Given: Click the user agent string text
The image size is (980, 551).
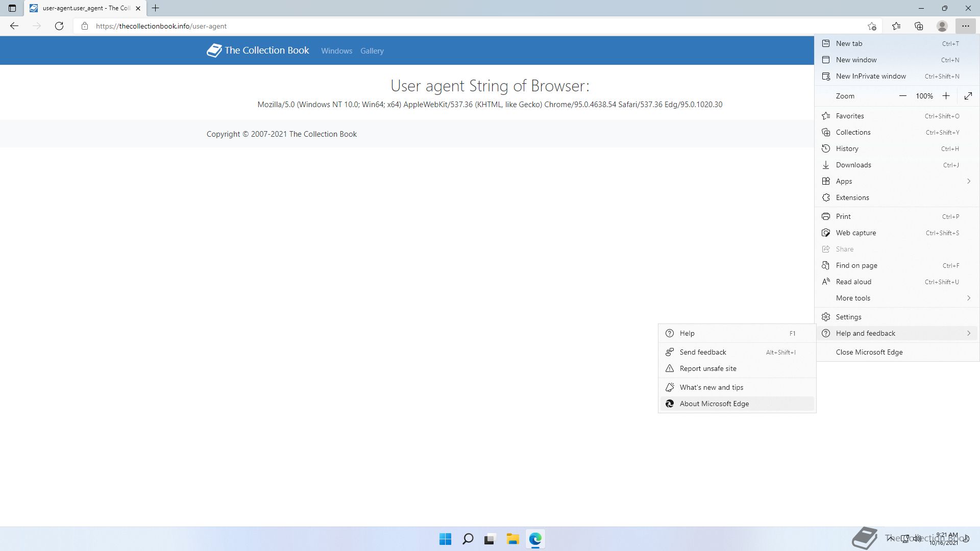Looking at the screenshot, I should click(489, 104).
